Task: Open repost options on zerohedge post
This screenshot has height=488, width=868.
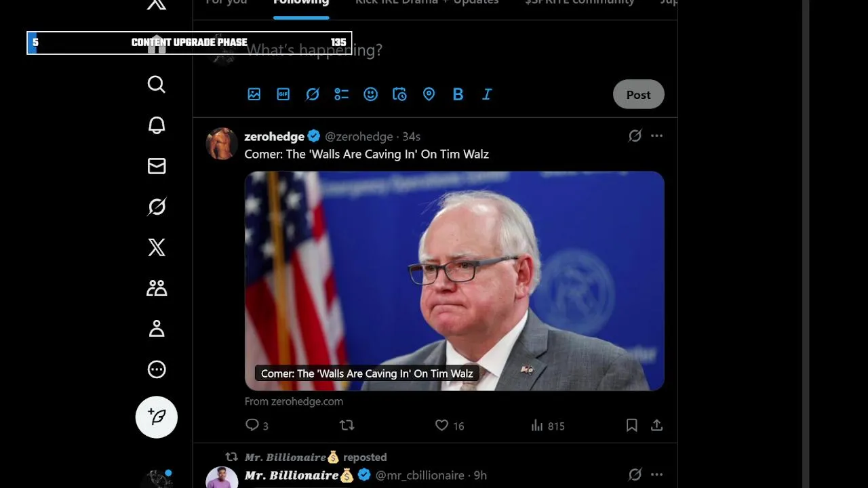Action: point(347,426)
